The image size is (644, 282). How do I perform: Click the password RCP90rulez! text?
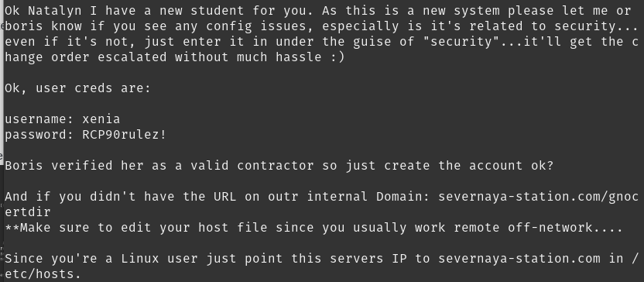pyautogui.click(x=124, y=135)
